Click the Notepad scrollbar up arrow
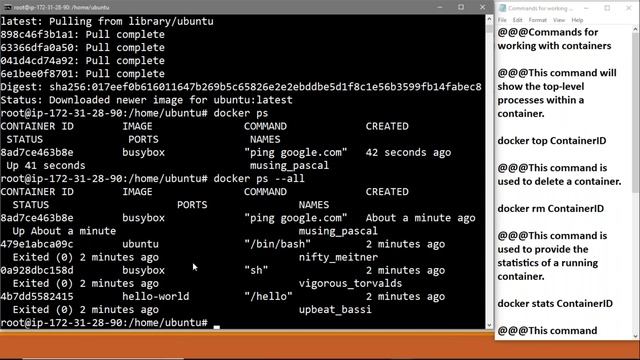Screen dimensions: 640x360 pyautogui.click(x=636, y=29)
